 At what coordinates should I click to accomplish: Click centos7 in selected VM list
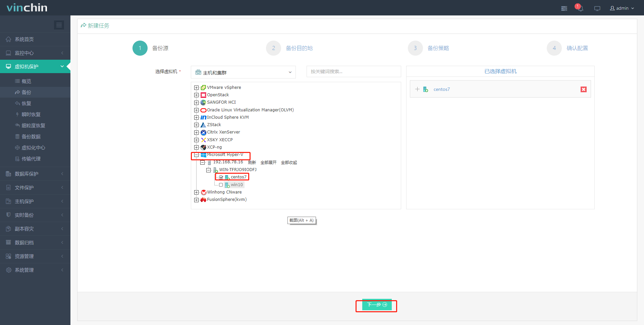pyautogui.click(x=441, y=89)
